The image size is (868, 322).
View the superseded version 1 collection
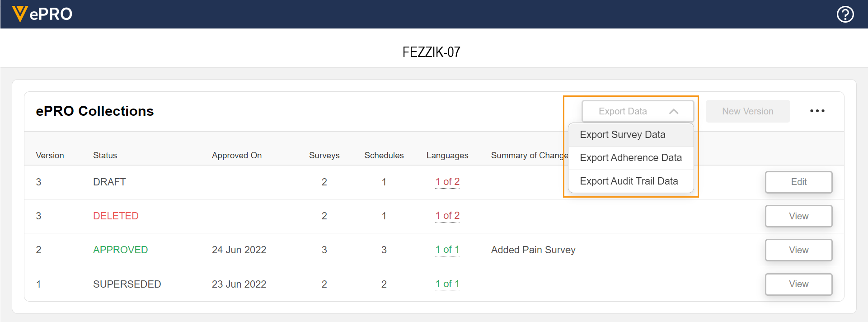(x=798, y=284)
